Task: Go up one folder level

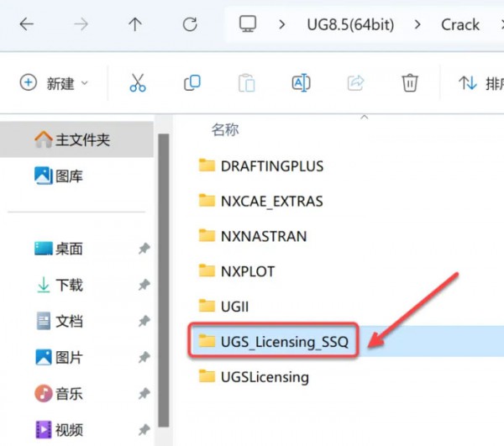Action: [135, 24]
